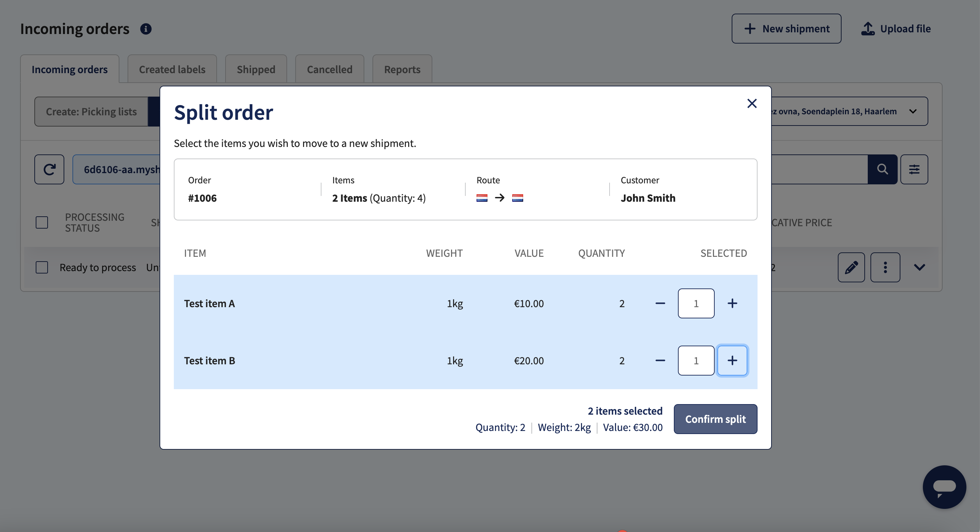Image resolution: width=980 pixels, height=532 pixels.
Task: Refresh the orders list
Action: pyautogui.click(x=49, y=169)
